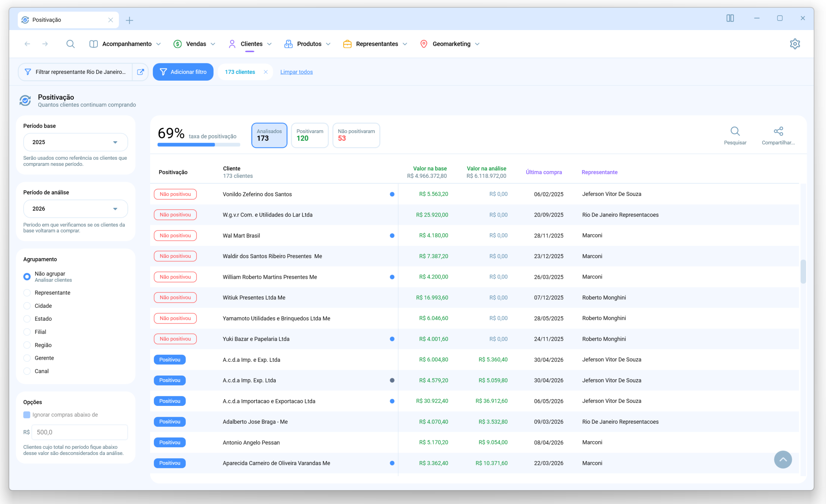
Task: Click the R$ 500,0 minimum value field
Action: pyautogui.click(x=79, y=432)
